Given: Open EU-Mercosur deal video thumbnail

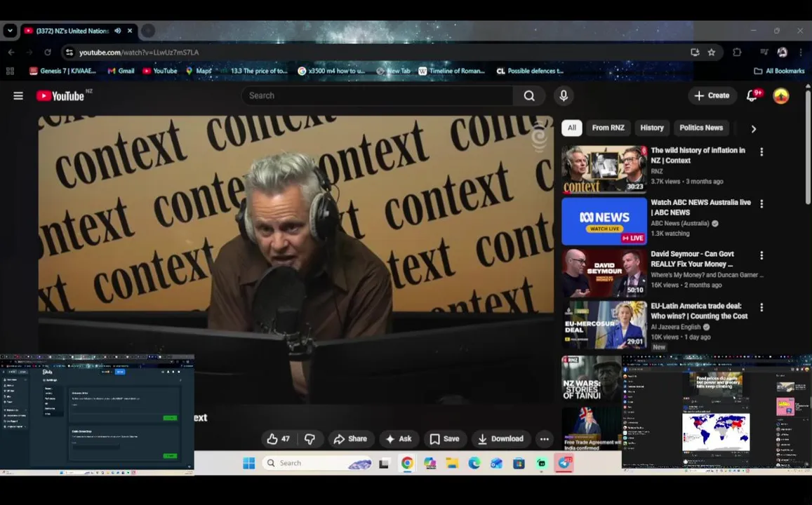Looking at the screenshot, I should tap(604, 325).
